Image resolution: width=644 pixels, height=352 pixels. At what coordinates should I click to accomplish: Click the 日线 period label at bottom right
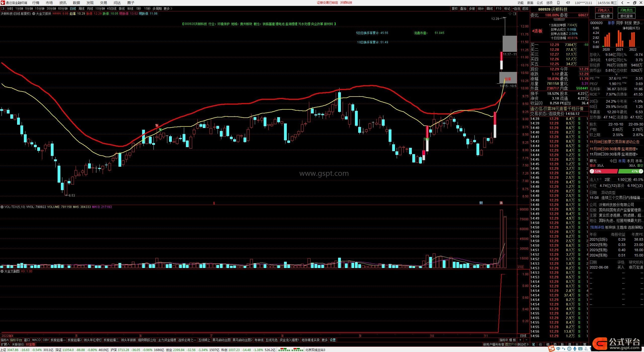(523, 336)
